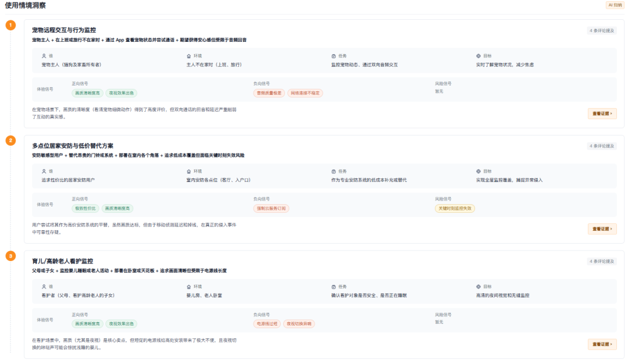
Task: Select the 4 条评论提及 badge on the 多点位居家安防与低价替代方案 card
Action: point(601,146)
